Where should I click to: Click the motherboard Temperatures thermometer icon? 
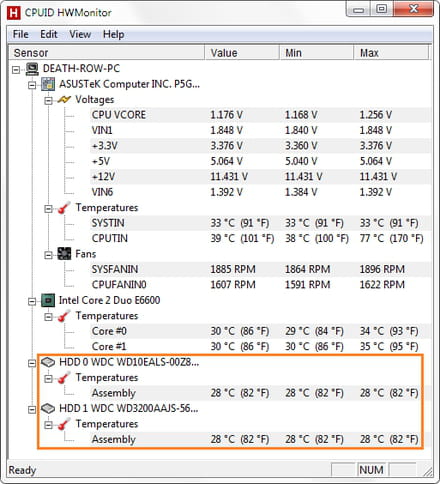(x=64, y=208)
